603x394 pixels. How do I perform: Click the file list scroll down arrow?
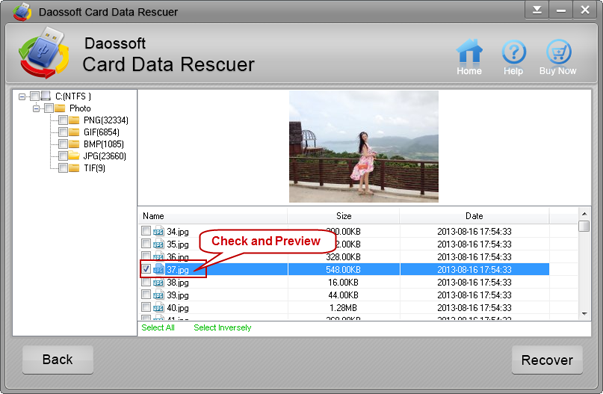tap(584, 314)
